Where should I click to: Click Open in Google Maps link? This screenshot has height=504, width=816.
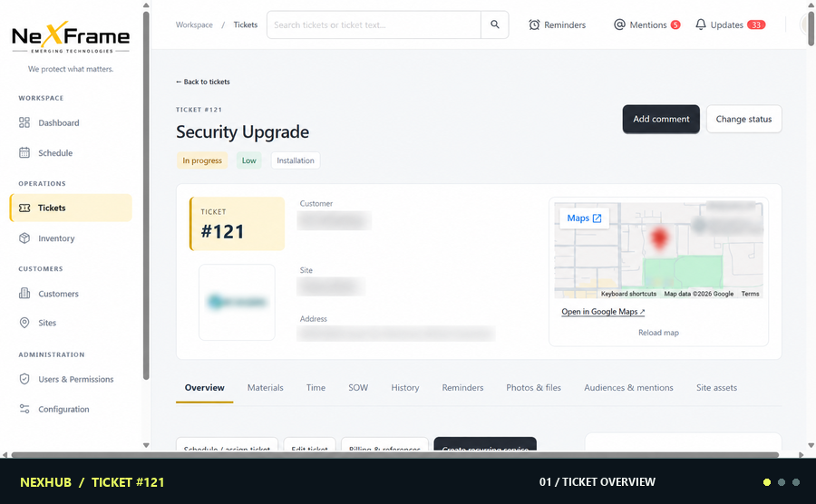[603, 312]
